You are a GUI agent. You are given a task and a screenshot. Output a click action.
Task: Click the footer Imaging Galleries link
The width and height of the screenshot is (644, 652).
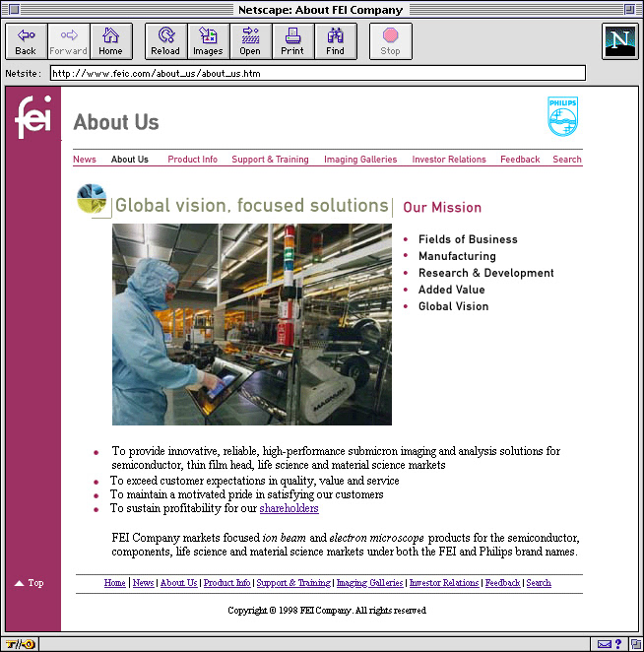pos(369,582)
